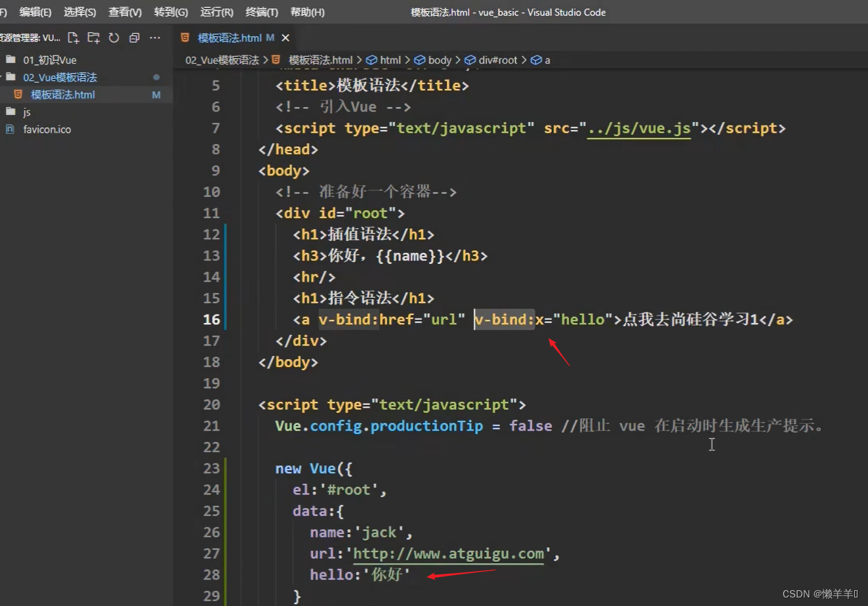Screen dimensions: 868x606
Task: Refresh the explorer file tree
Action: coord(114,38)
